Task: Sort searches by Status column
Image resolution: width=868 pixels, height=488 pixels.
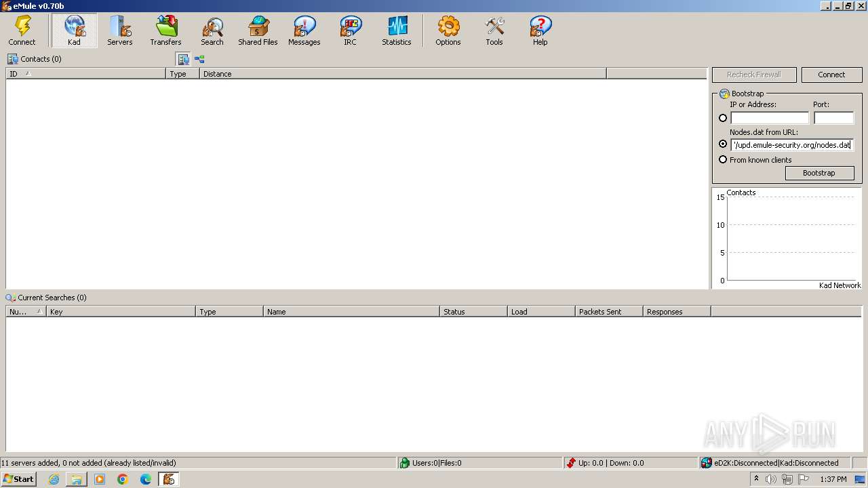Action: click(473, 312)
